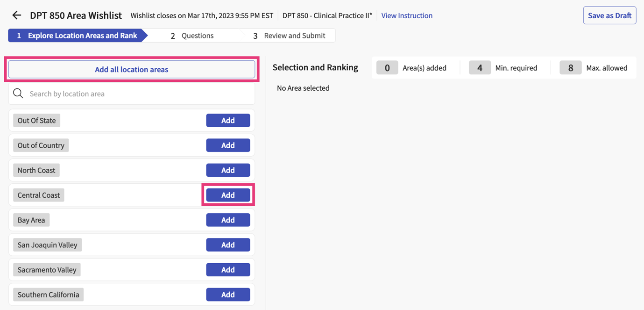This screenshot has height=310, width=644.
Task: Add the Central Coast area
Action: (x=228, y=195)
